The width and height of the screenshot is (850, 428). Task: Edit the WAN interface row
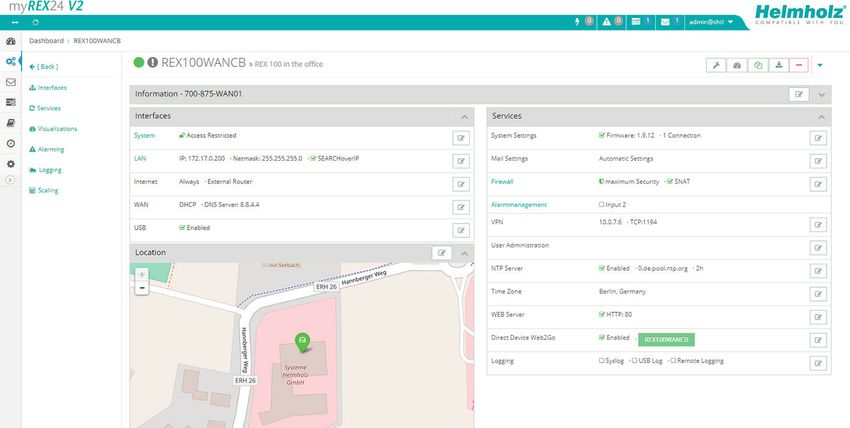click(x=461, y=207)
